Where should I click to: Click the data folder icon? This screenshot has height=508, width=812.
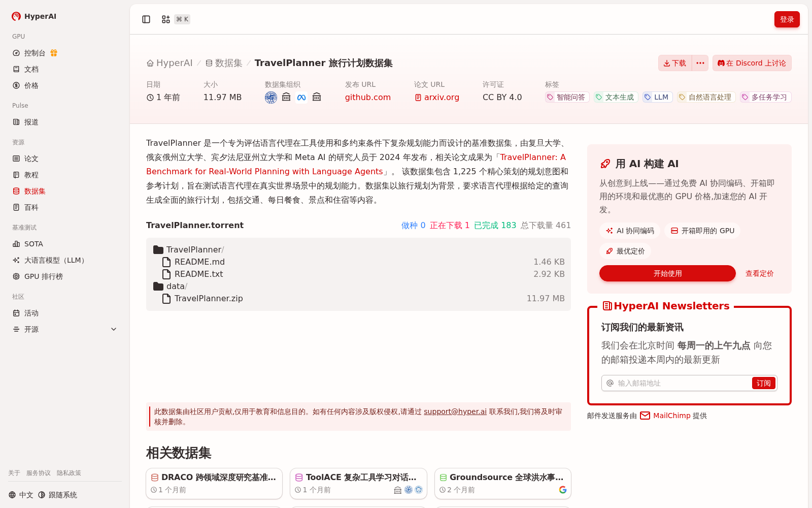click(158, 286)
